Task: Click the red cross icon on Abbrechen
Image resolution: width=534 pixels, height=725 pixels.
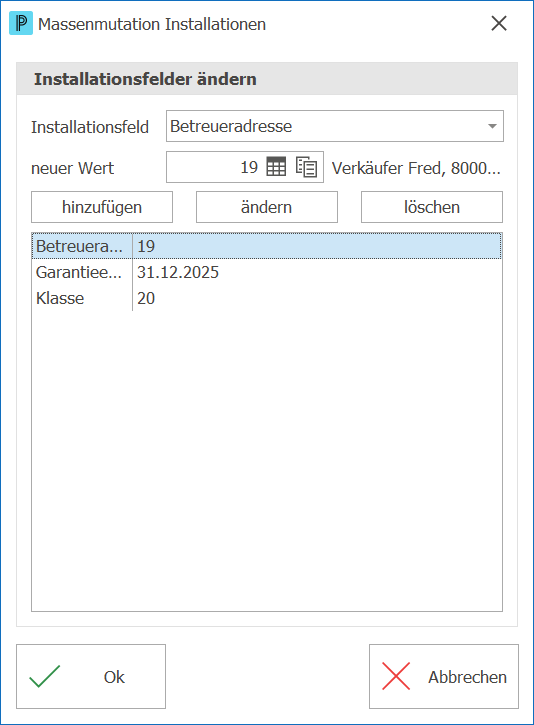Action: pyautogui.click(x=396, y=676)
